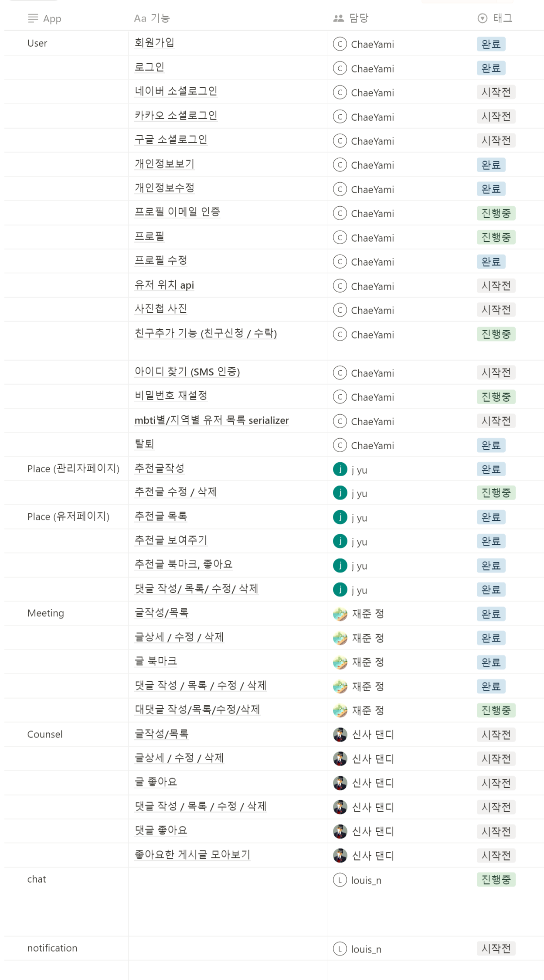Click 진행중 tag in chat row

[496, 880]
